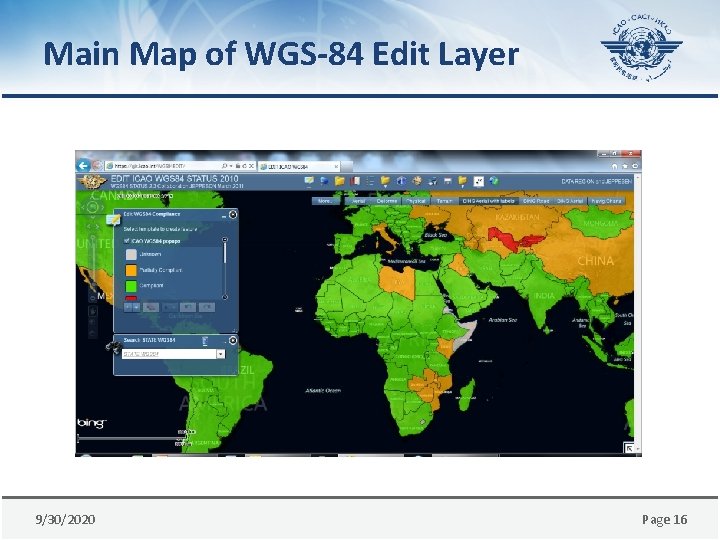Open the browser tools gear icon
720x540 pixels.
[x=635, y=166]
